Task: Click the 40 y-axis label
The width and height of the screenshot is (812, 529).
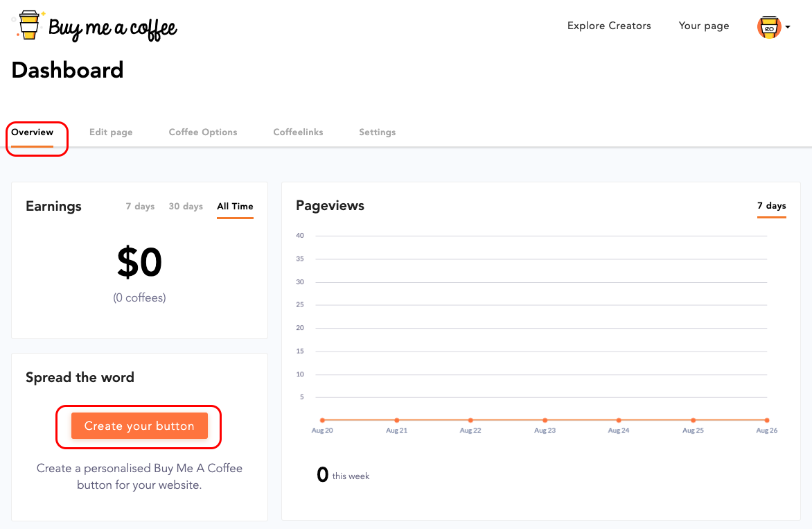Action: 300,235
